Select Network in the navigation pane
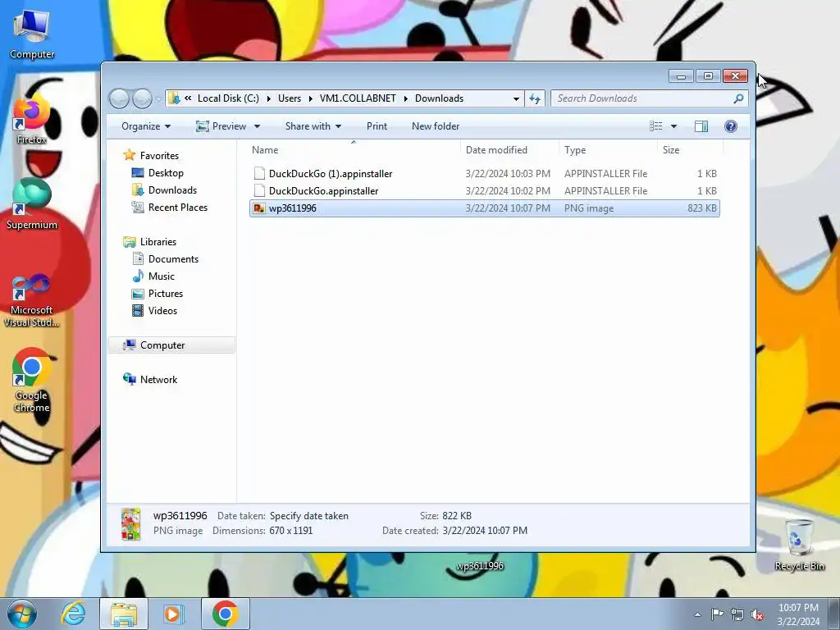 pos(158,380)
